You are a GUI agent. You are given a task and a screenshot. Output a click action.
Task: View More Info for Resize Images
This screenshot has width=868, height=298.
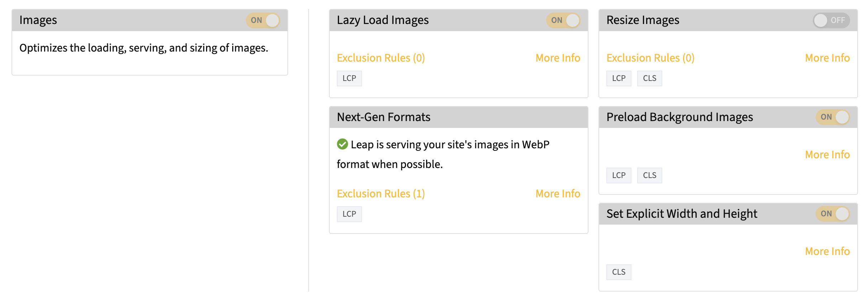(x=827, y=58)
